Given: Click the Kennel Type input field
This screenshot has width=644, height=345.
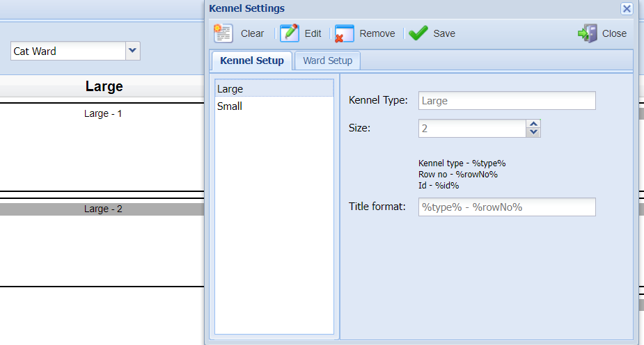Looking at the screenshot, I should pyautogui.click(x=507, y=100).
